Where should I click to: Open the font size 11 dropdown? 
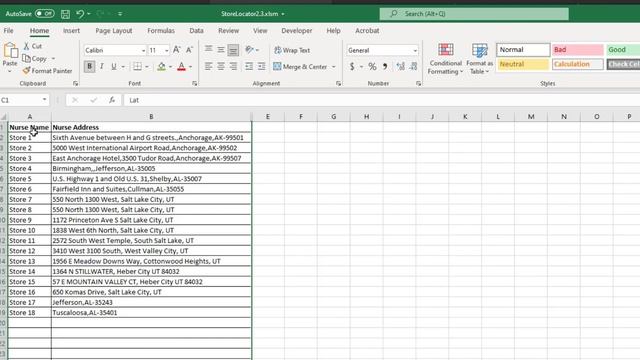(x=167, y=50)
